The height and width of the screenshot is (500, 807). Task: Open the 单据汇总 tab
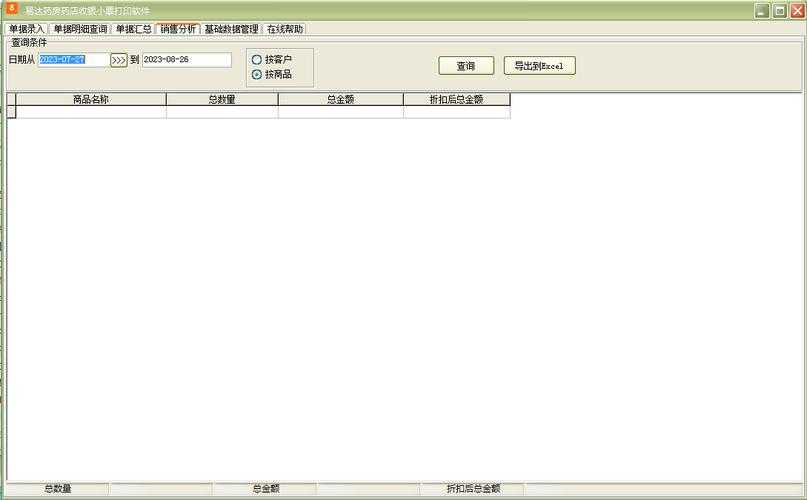point(133,29)
